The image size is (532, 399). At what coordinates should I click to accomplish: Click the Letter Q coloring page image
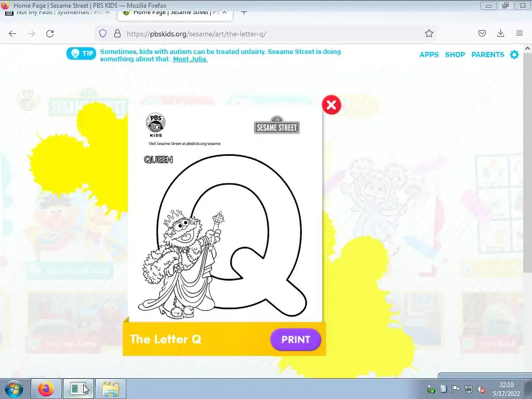(x=225, y=215)
